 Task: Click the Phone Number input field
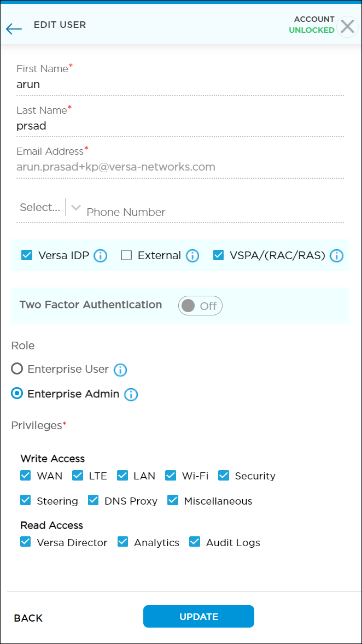(x=213, y=212)
